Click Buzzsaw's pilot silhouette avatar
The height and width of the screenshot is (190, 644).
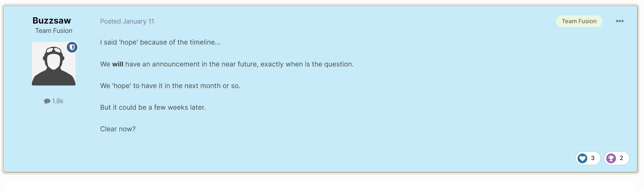point(54,66)
